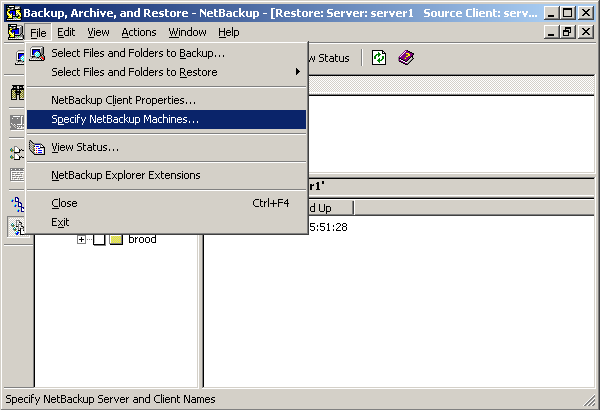Click the binoculars search icon in sidebar
The image size is (600, 410).
pyautogui.click(x=17, y=93)
